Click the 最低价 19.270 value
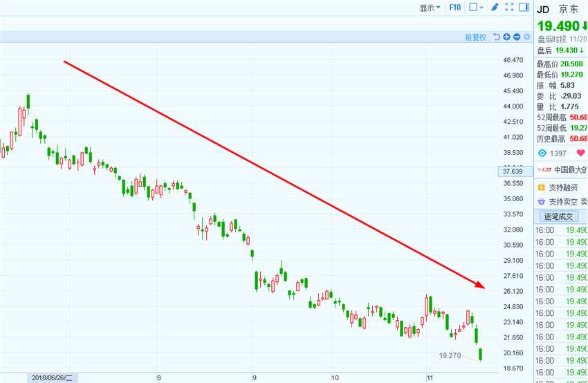 [571, 75]
